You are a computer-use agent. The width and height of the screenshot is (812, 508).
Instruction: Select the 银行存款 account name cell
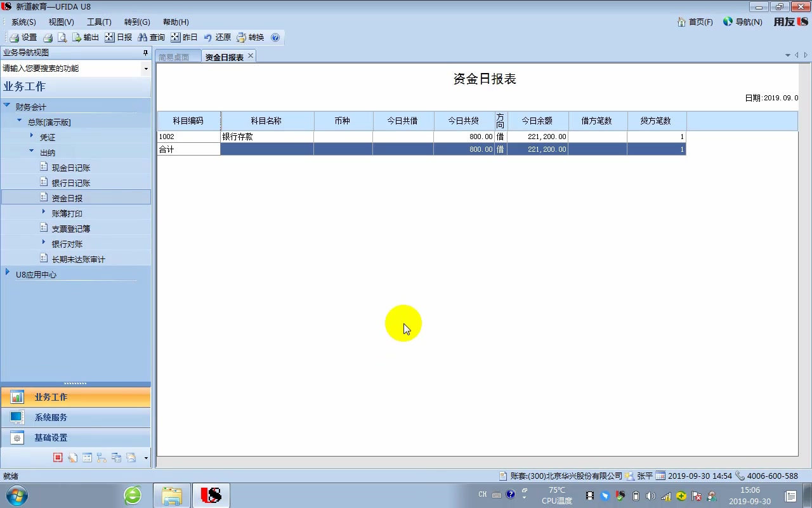tap(267, 137)
